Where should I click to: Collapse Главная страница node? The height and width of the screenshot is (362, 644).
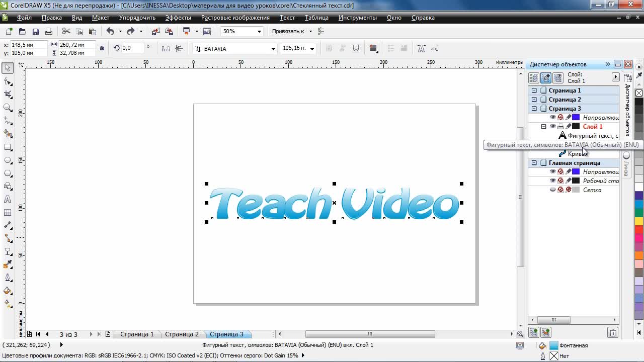[534, 163]
